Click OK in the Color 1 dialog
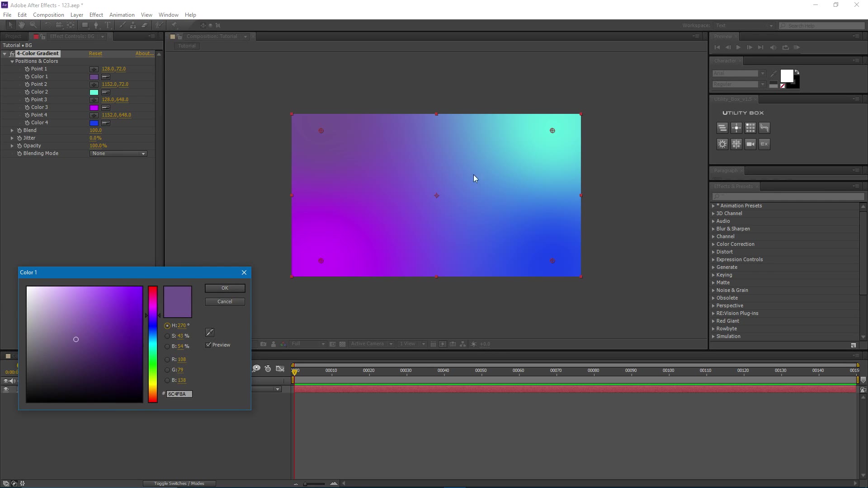The image size is (868, 488). click(x=225, y=288)
